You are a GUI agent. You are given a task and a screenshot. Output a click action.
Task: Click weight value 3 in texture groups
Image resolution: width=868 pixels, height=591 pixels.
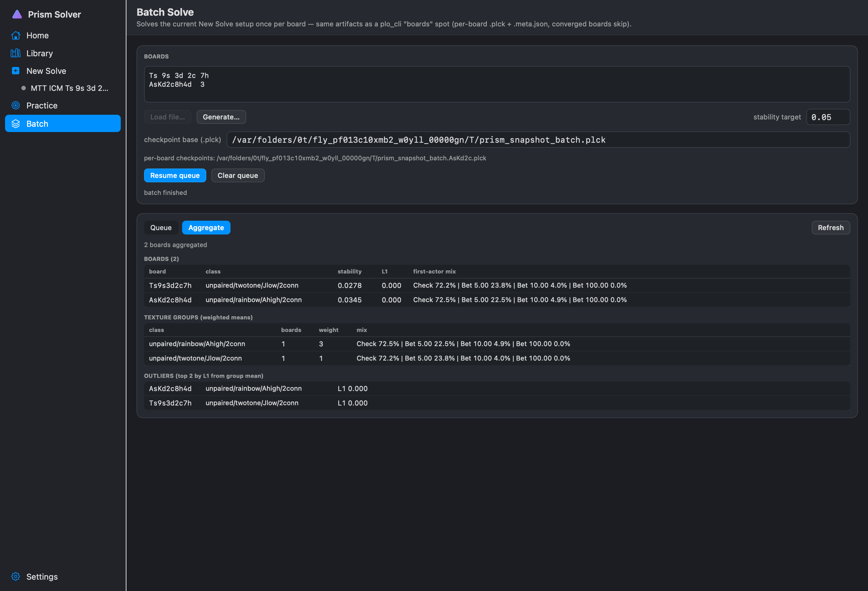[321, 344]
